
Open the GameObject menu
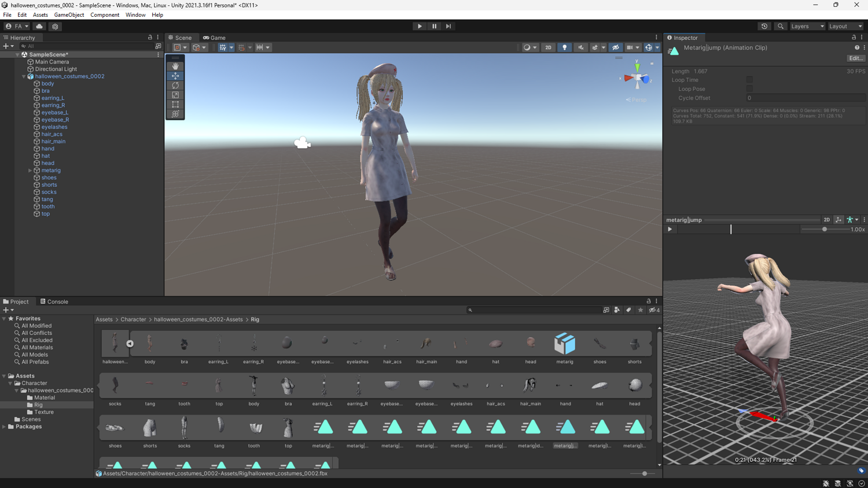69,15
